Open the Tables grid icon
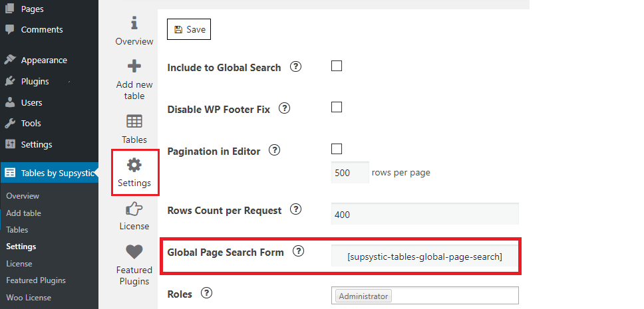This screenshot has height=309, width=644. (x=134, y=122)
